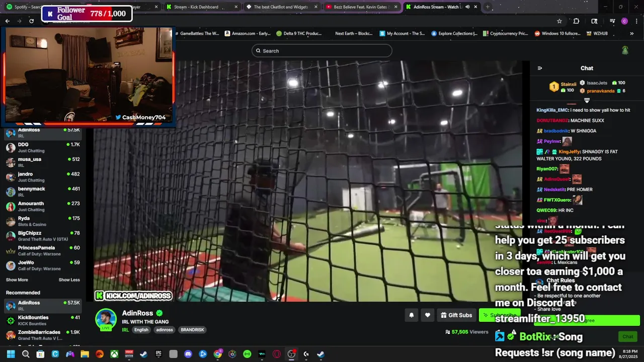
Task: Open File Explorer from the taskbar
Action: 85,354
